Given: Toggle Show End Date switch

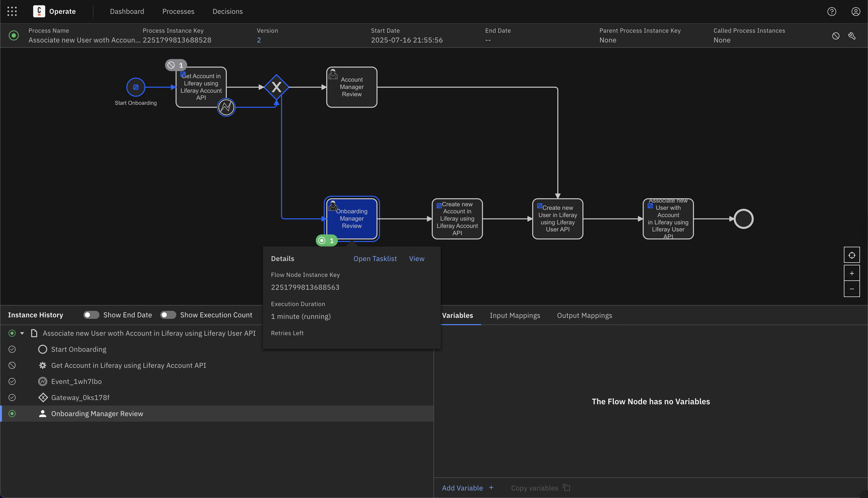Looking at the screenshot, I should pos(91,315).
